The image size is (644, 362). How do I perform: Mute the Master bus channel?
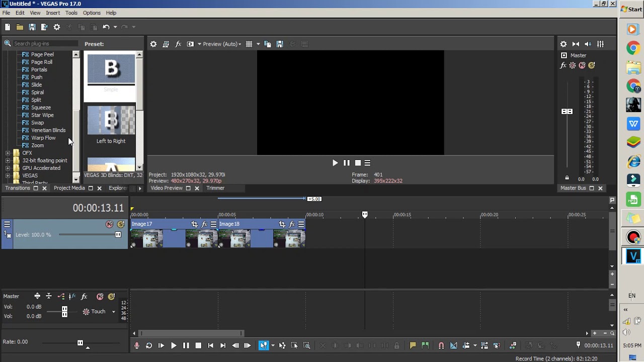[x=582, y=65]
